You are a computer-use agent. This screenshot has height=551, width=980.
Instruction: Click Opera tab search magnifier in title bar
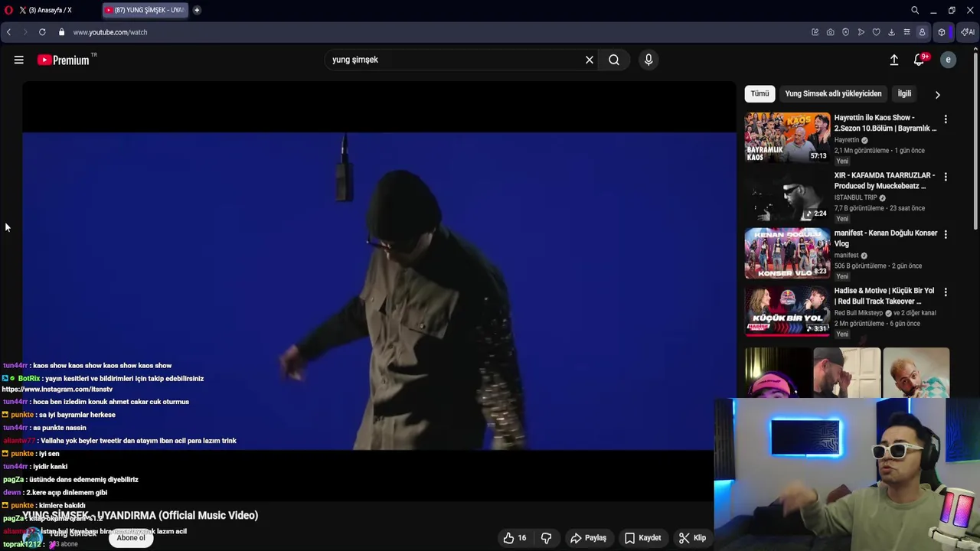click(x=915, y=10)
